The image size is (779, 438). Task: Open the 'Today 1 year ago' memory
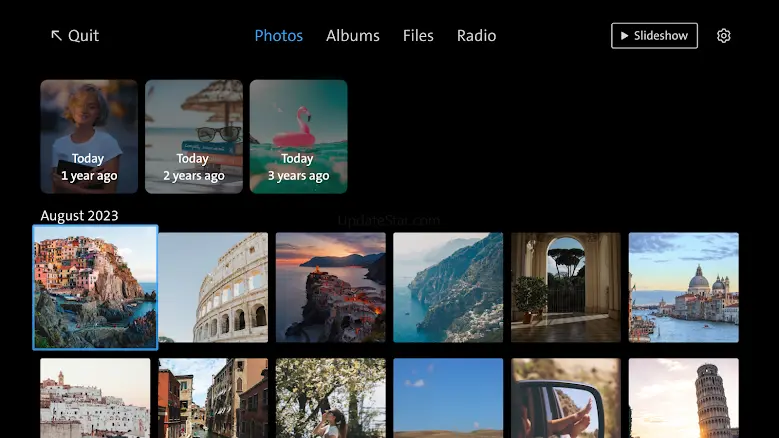pyautogui.click(x=89, y=137)
